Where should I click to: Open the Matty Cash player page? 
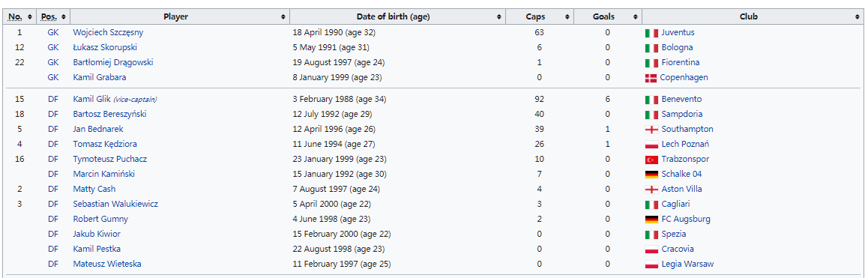tap(94, 190)
